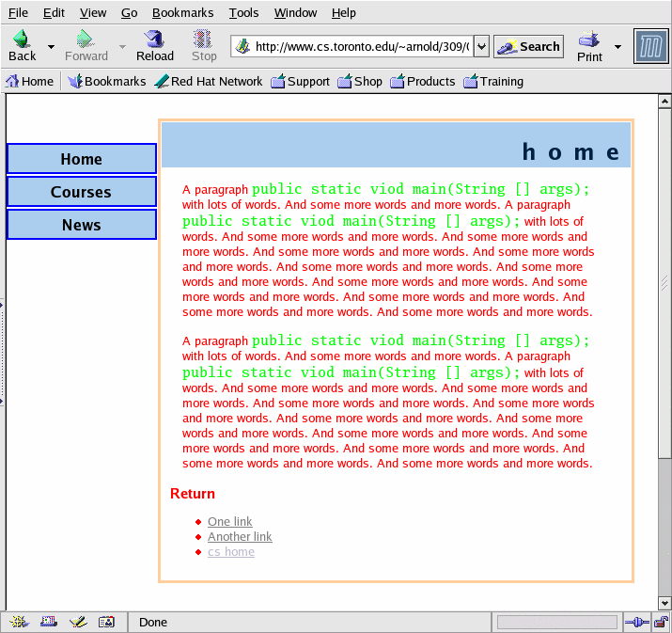Click the News sidebar nav button

click(x=82, y=225)
